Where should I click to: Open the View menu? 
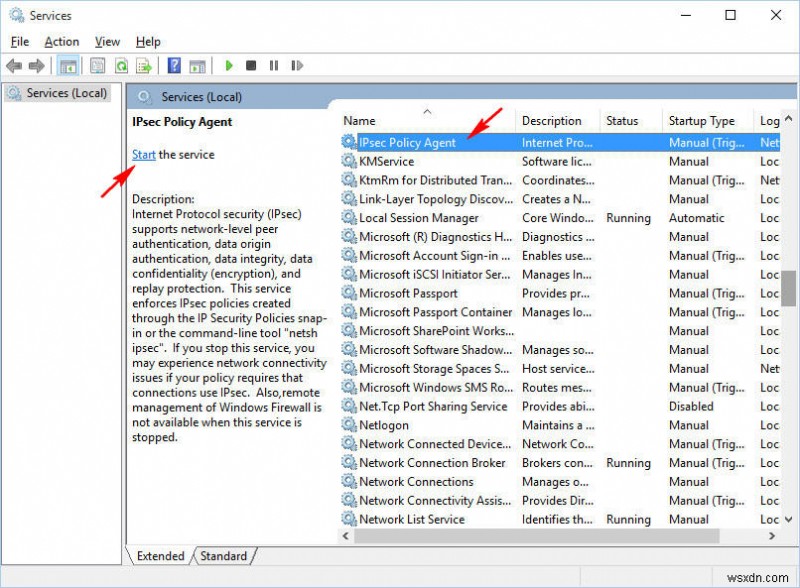pyautogui.click(x=106, y=41)
